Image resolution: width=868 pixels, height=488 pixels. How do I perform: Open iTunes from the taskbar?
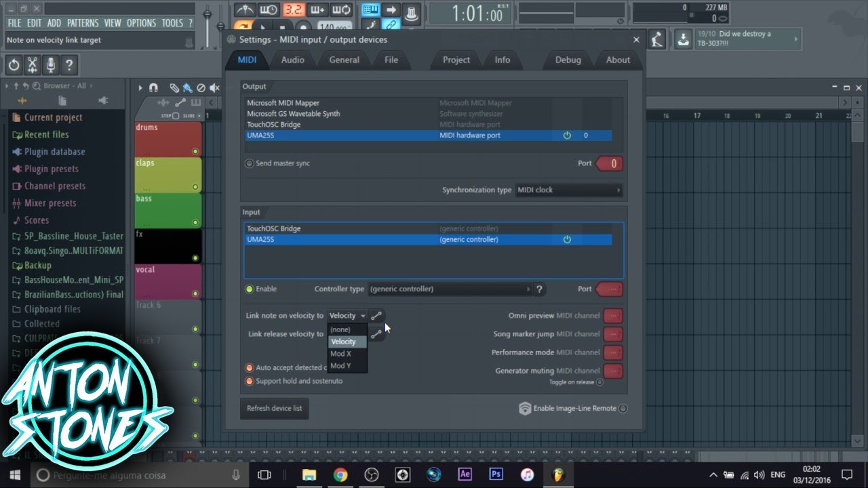coord(528,474)
